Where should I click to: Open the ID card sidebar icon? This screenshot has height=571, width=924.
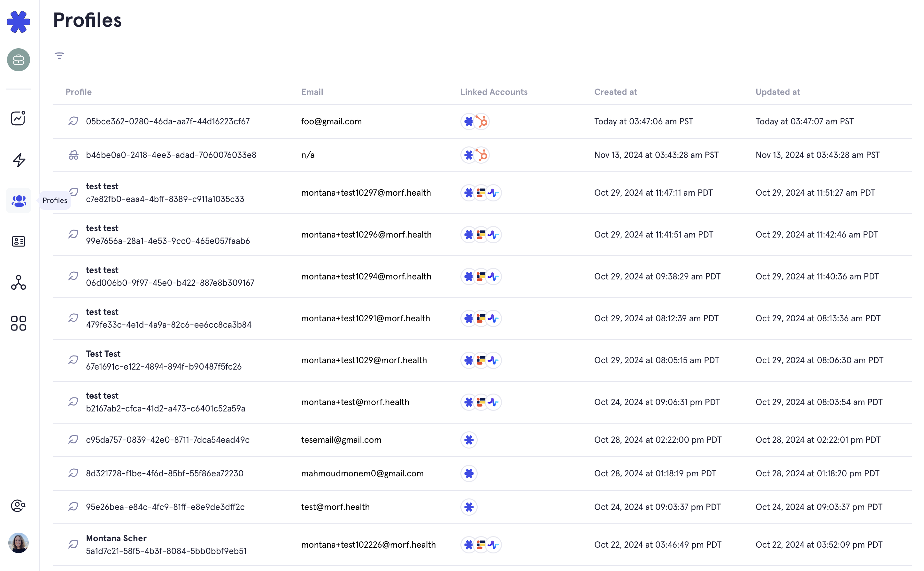coord(19,241)
